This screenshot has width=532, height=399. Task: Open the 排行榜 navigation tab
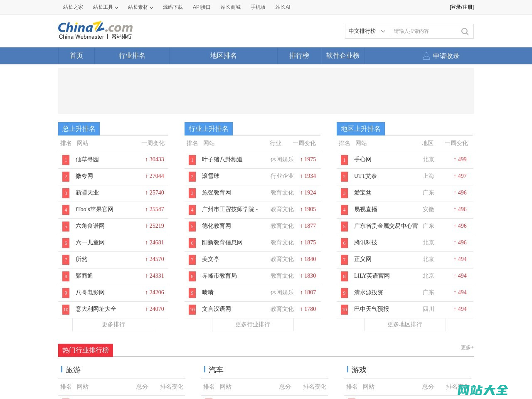(x=299, y=56)
